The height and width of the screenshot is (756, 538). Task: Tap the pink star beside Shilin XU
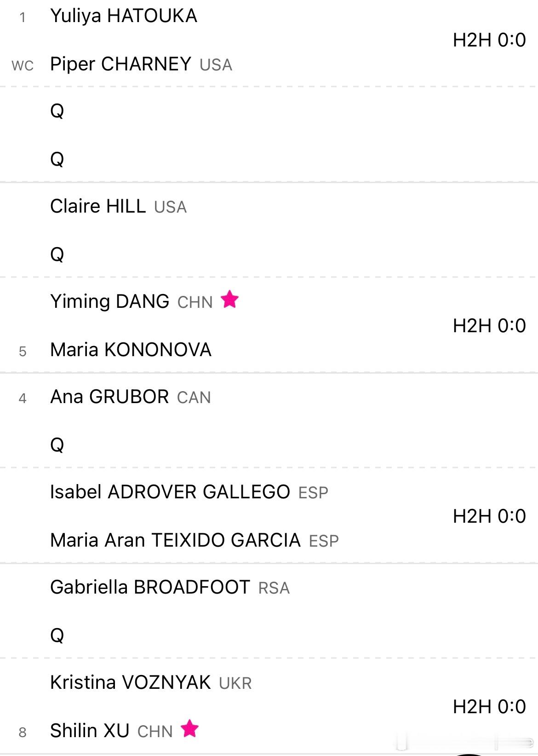tap(189, 729)
